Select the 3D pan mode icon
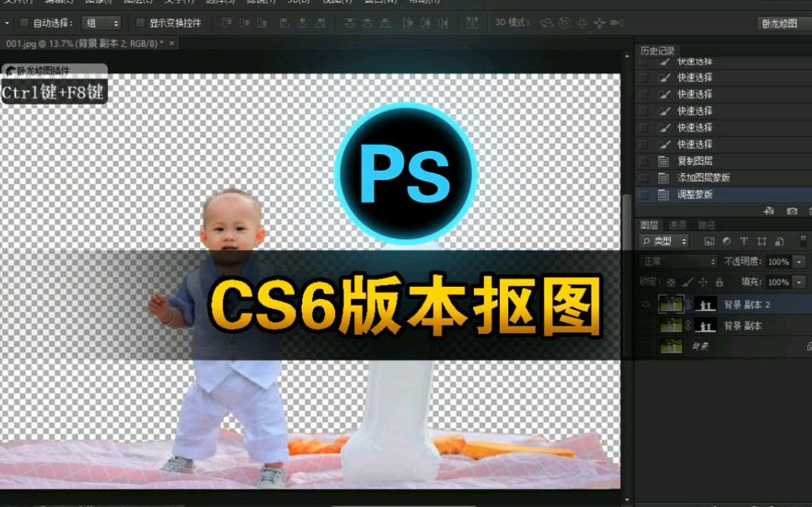812x507 pixels. [x=582, y=23]
